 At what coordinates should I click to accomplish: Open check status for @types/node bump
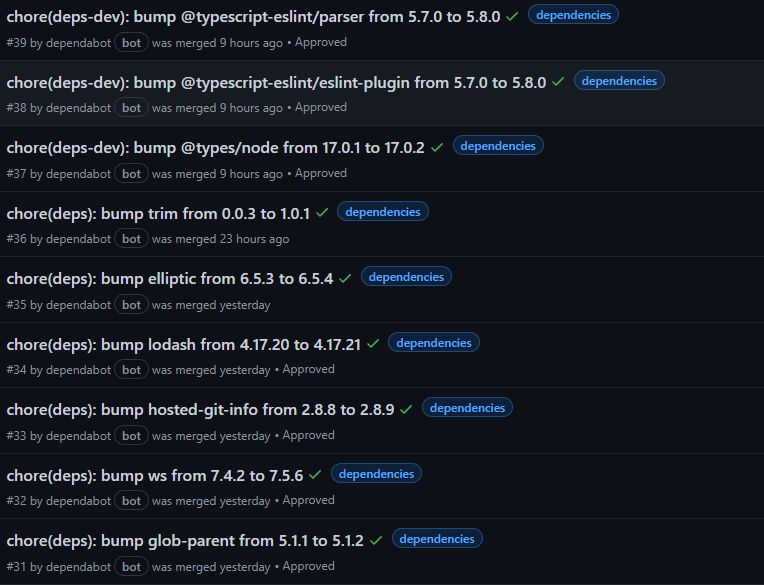pos(437,147)
